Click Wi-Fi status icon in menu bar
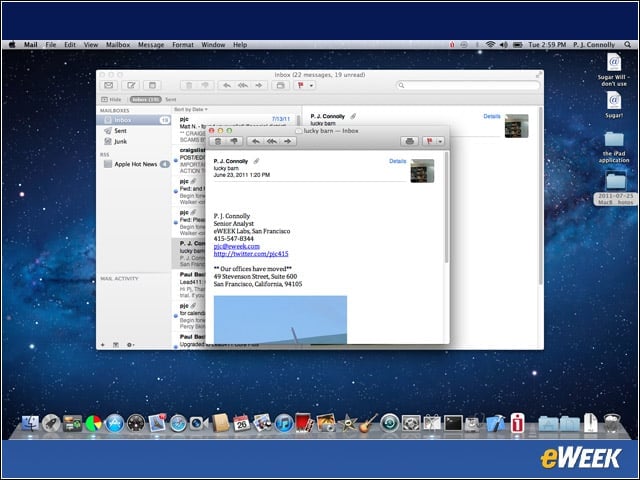This screenshot has height=480, width=640. click(x=490, y=45)
